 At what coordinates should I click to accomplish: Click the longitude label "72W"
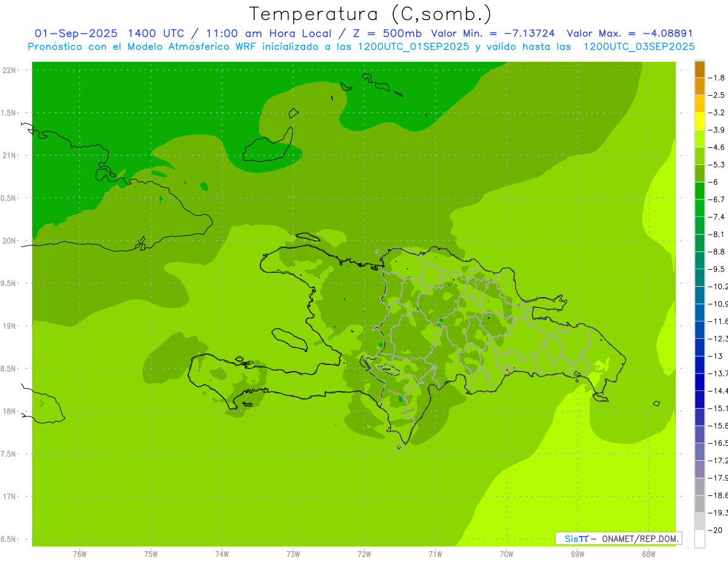365,554
